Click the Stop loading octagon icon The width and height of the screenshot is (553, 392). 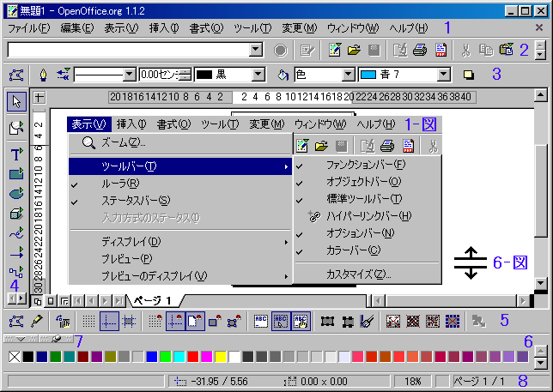(281, 51)
